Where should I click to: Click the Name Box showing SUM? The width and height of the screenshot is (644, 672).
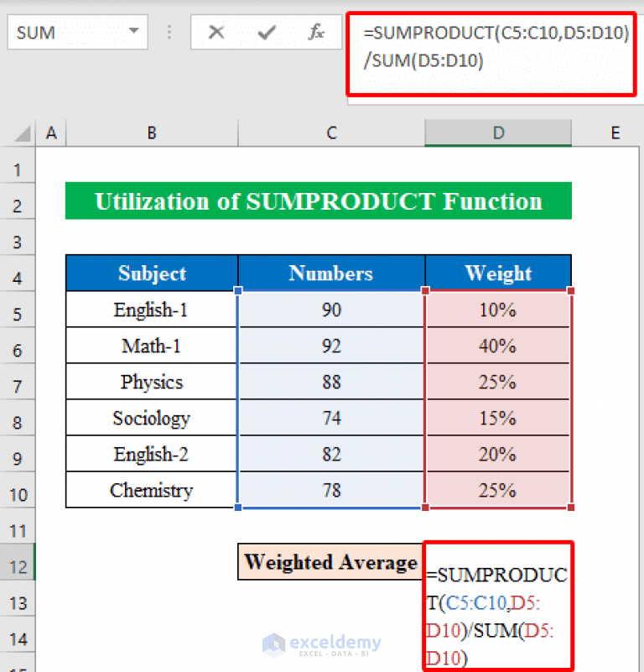(x=77, y=32)
